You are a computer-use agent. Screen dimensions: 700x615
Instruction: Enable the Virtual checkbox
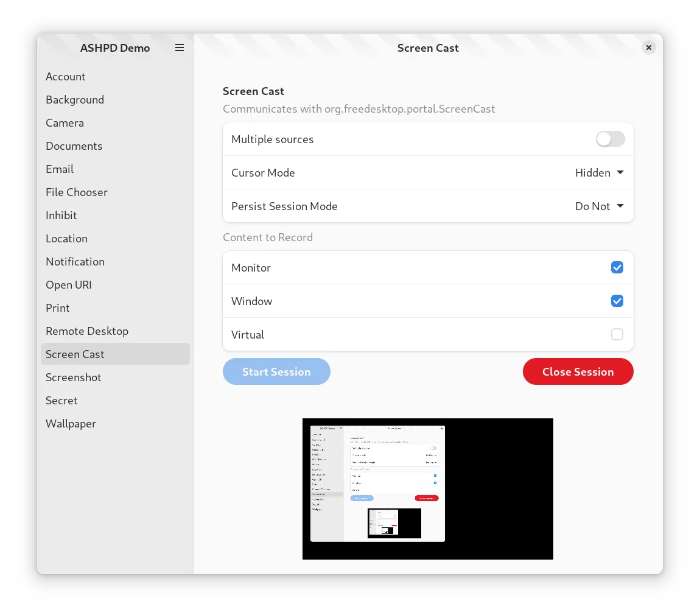click(x=617, y=334)
